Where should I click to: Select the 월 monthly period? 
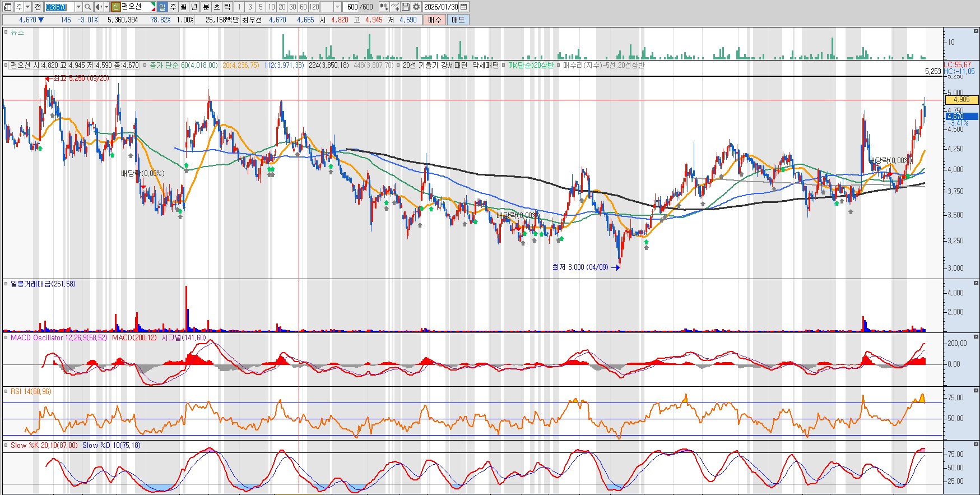(x=183, y=7)
